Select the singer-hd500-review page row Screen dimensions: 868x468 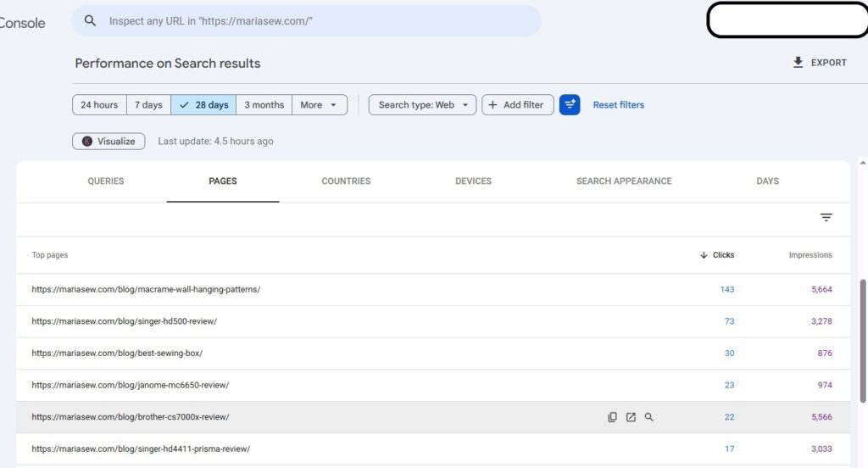coord(433,321)
